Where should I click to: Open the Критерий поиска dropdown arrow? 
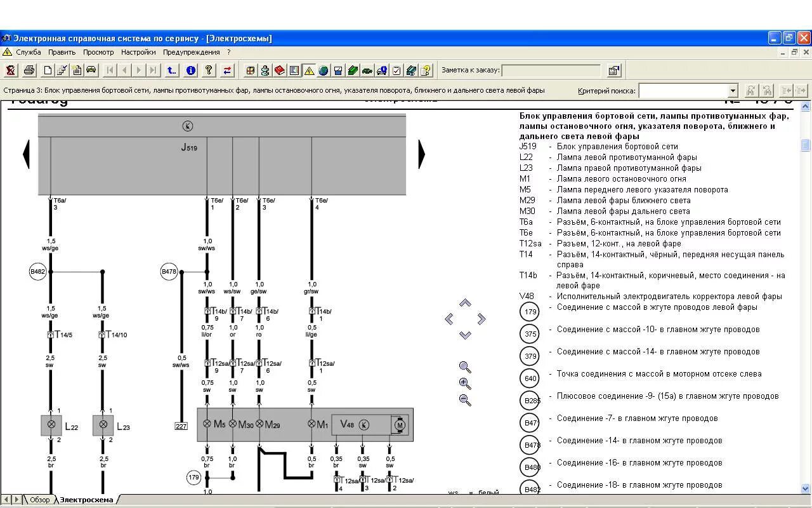coord(733,91)
